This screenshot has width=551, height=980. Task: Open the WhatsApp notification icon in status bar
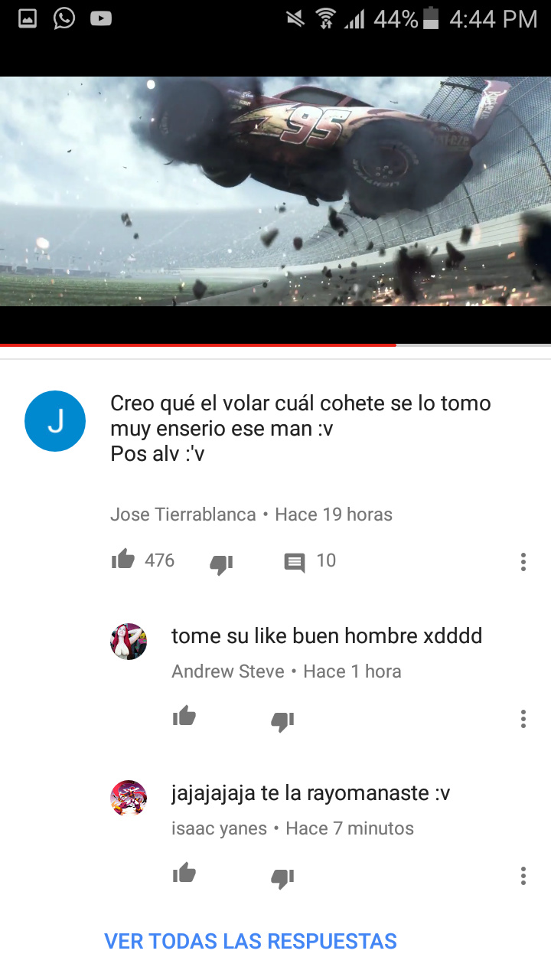[x=64, y=18]
